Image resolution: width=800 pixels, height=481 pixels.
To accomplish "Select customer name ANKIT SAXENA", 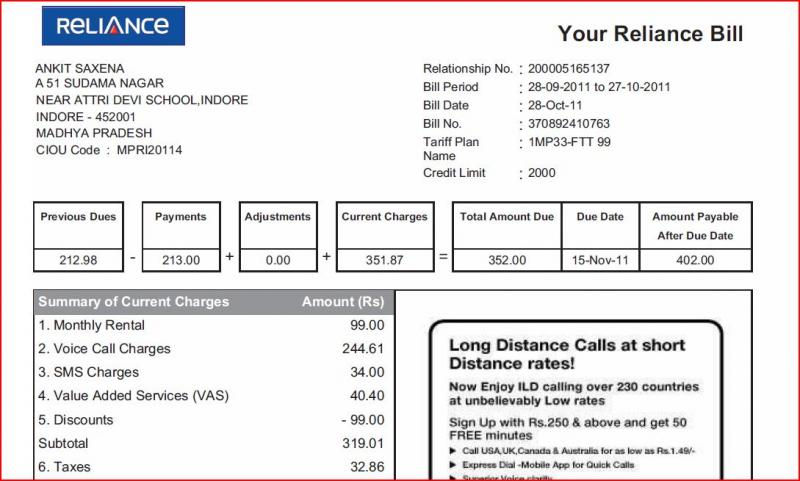I will (x=80, y=68).
